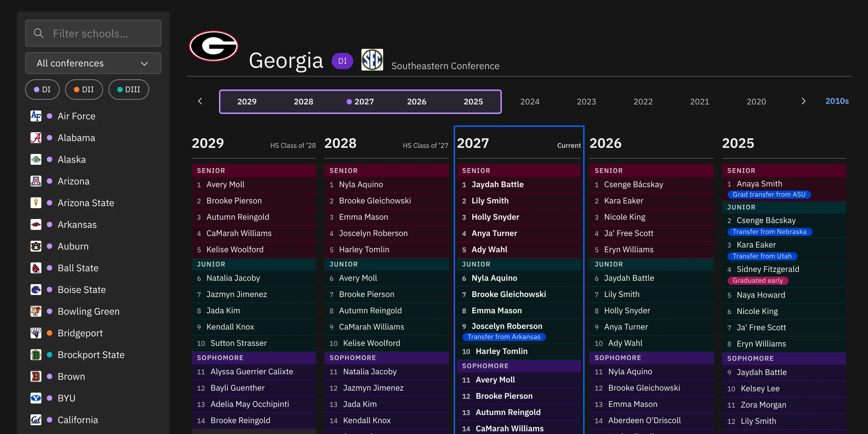This screenshot has height=434, width=868.
Task: Click the Alaska logo icon
Action: pyautogui.click(x=36, y=159)
